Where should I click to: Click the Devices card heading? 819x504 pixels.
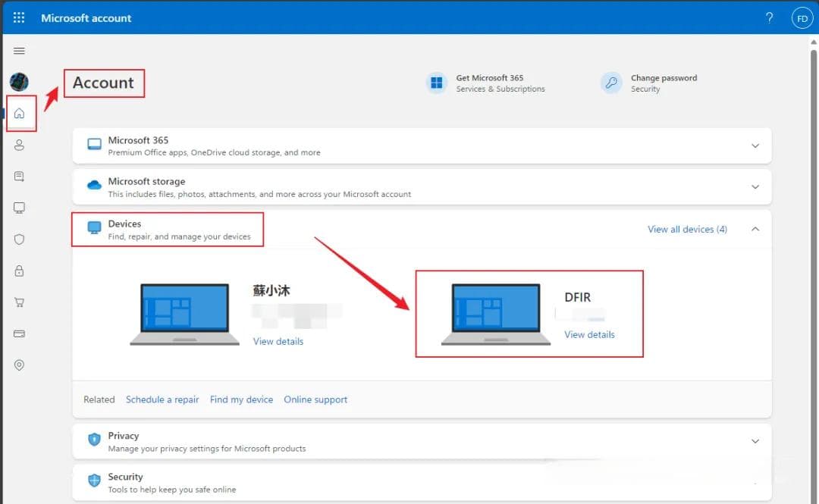[124, 224]
